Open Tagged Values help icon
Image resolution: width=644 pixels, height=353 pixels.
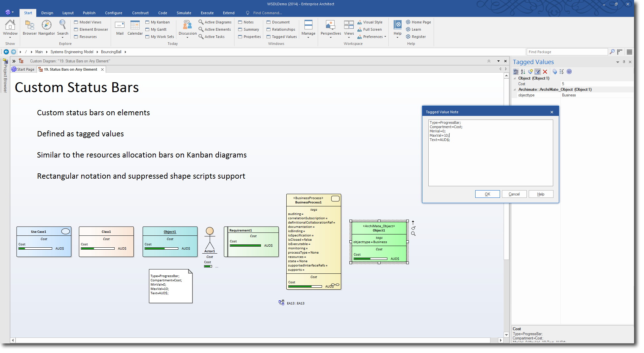(x=569, y=72)
